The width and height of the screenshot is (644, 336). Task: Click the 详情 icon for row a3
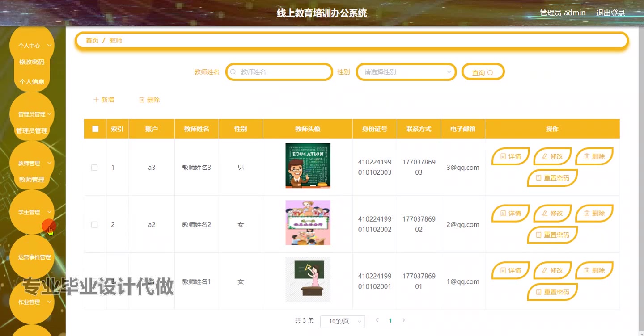click(503, 156)
